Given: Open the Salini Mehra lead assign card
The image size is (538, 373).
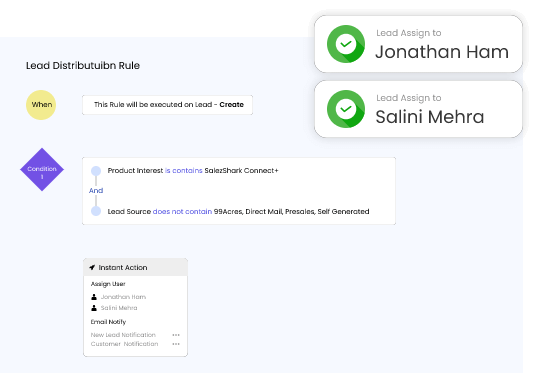Looking at the screenshot, I should click(x=418, y=109).
